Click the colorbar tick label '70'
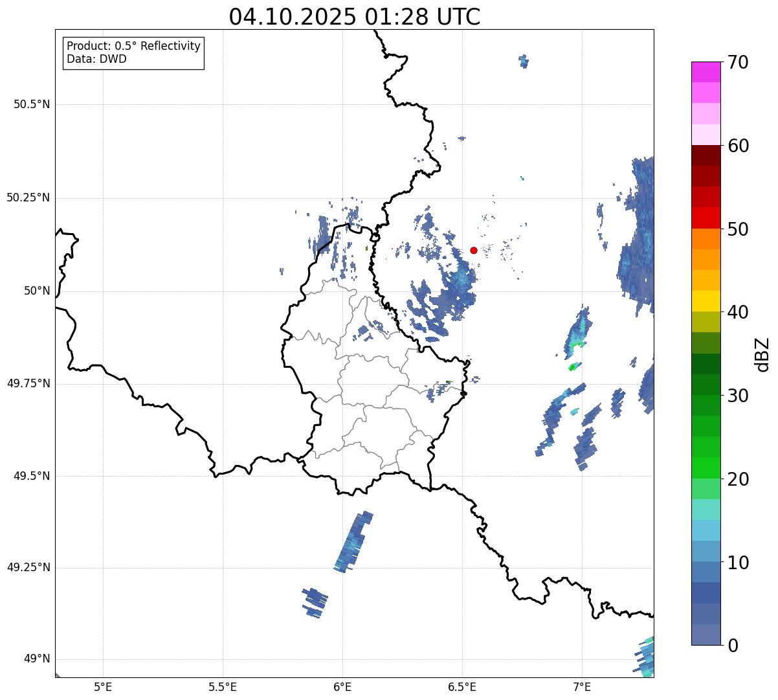This screenshot has width=778, height=700. click(738, 62)
